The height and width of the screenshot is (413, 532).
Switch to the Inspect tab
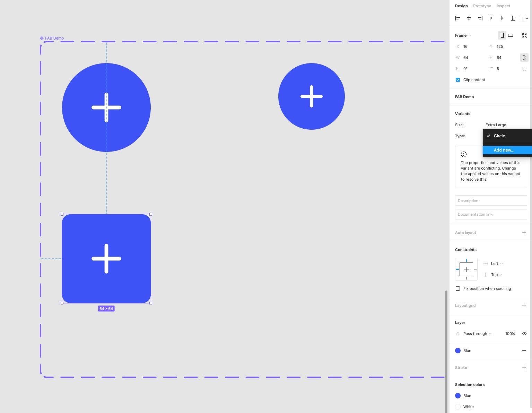(x=503, y=6)
